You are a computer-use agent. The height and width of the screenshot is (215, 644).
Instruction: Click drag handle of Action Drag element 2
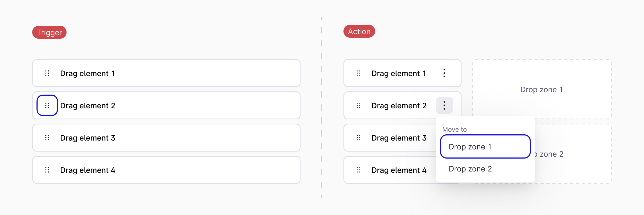[358, 105]
